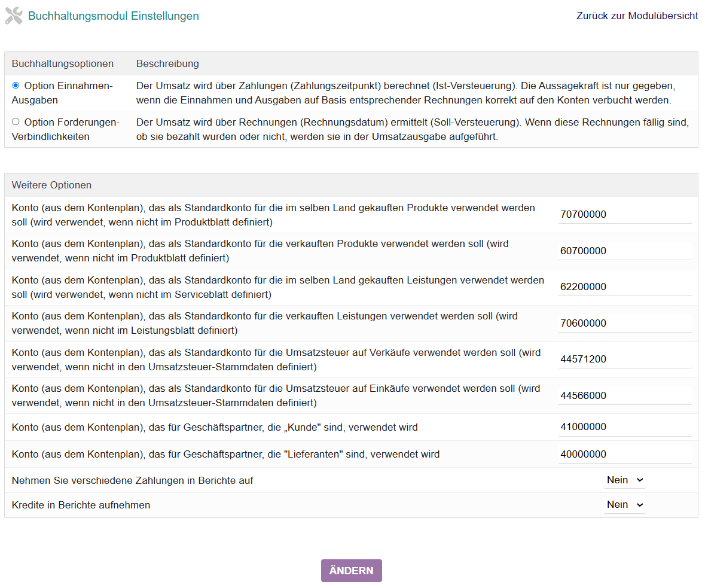
Task: Focus the account field with 62200000
Action: [x=624, y=287]
